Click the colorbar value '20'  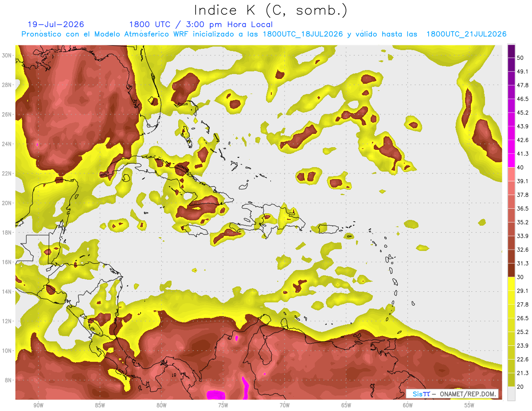520,387
